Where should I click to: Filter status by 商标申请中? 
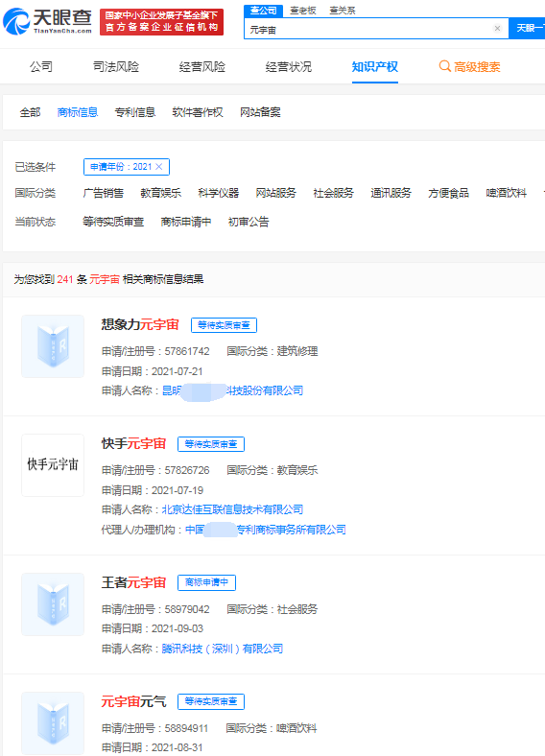pyautogui.click(x=186, y=222)
